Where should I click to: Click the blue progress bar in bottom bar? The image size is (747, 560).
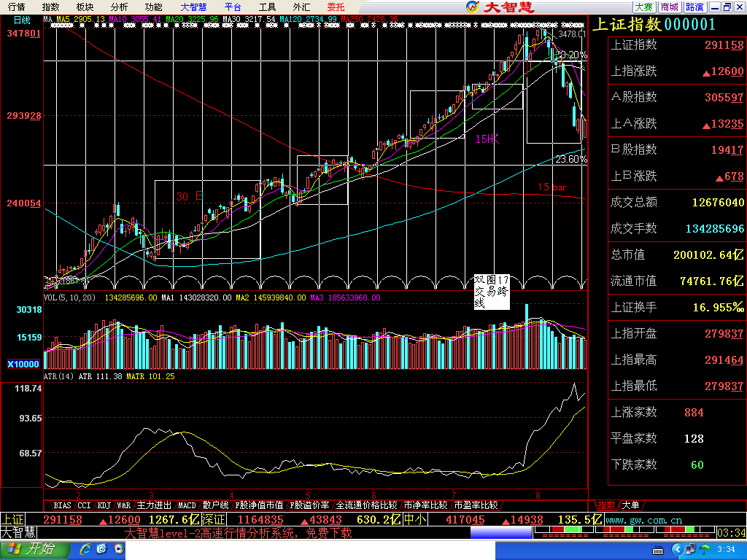click(x=501, y=533)
